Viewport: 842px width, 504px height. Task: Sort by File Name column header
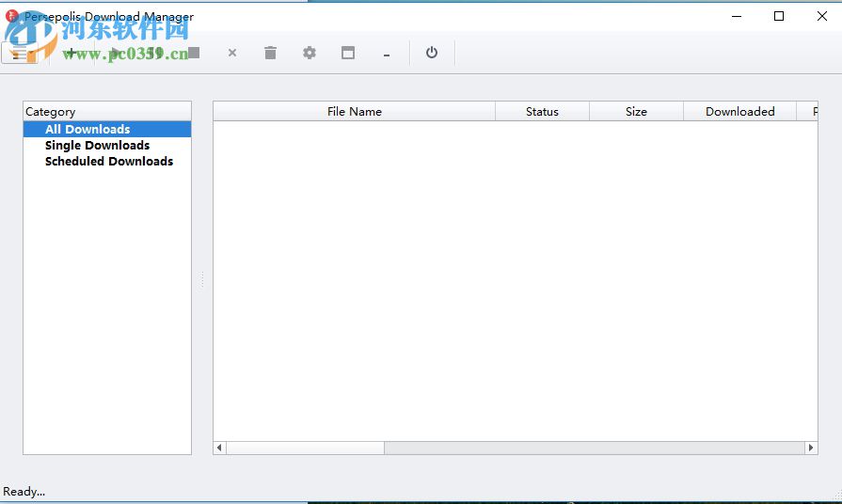(355, 112)
